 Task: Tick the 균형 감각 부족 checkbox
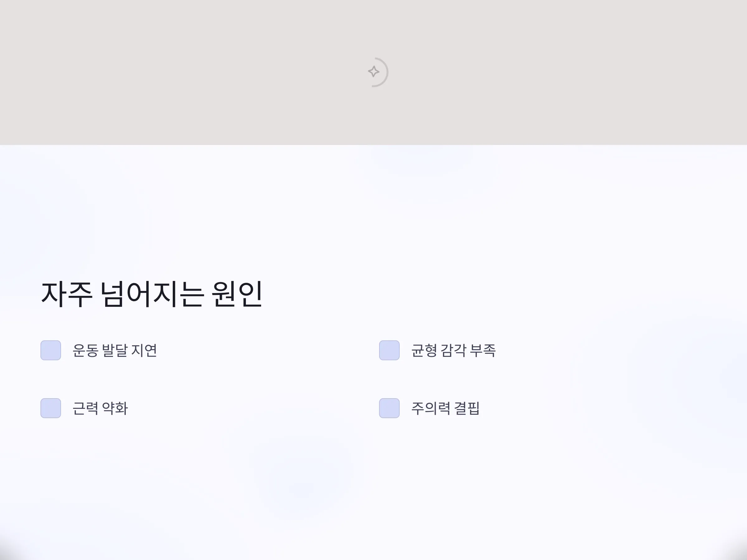click(x=389, y=350)
